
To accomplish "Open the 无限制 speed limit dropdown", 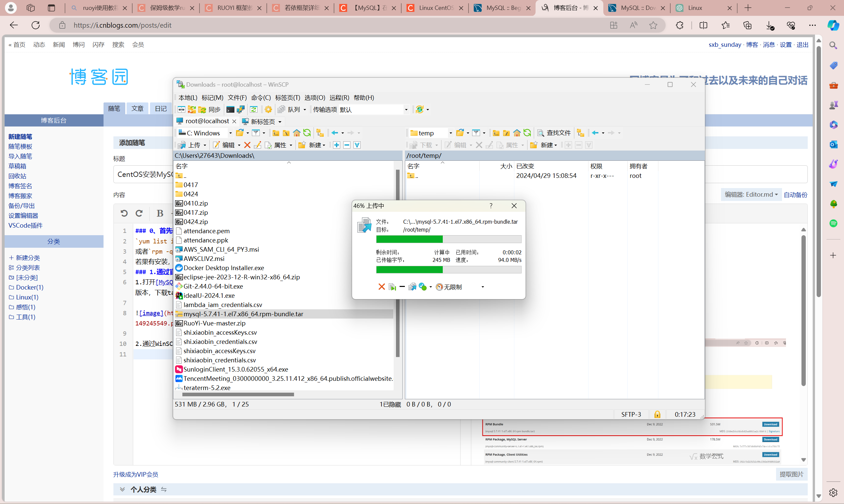I will (482, 287).
